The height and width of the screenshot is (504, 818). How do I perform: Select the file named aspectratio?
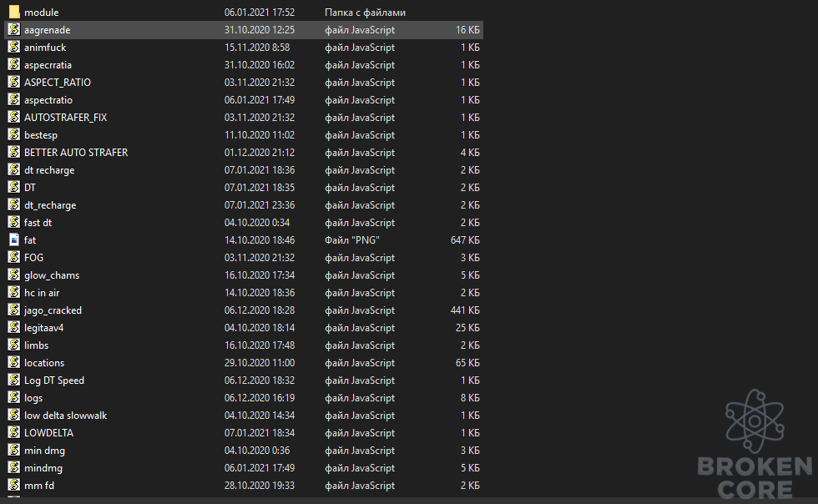pos(48,99)
